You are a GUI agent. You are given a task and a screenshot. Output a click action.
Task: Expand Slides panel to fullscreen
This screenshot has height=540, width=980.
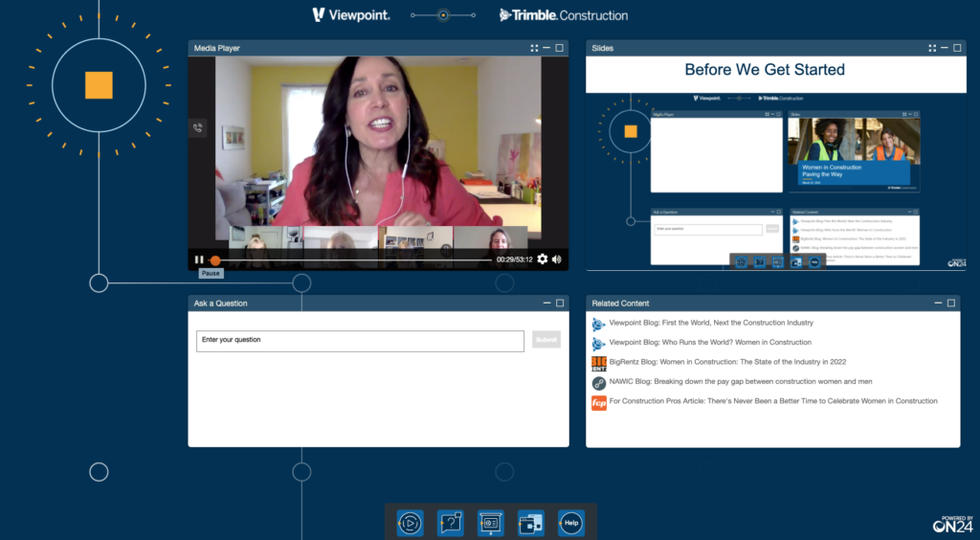pos(932,48)
